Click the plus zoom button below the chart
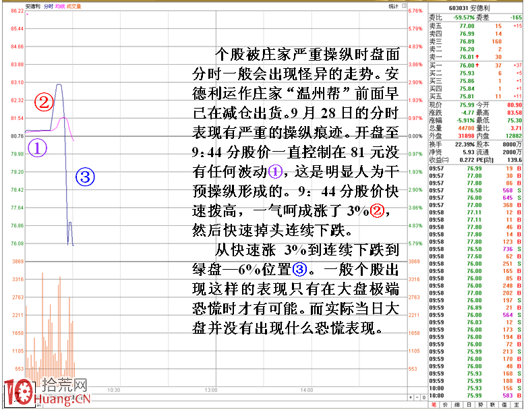The width and height of the screenshot is (532, 412). point(411,397)
